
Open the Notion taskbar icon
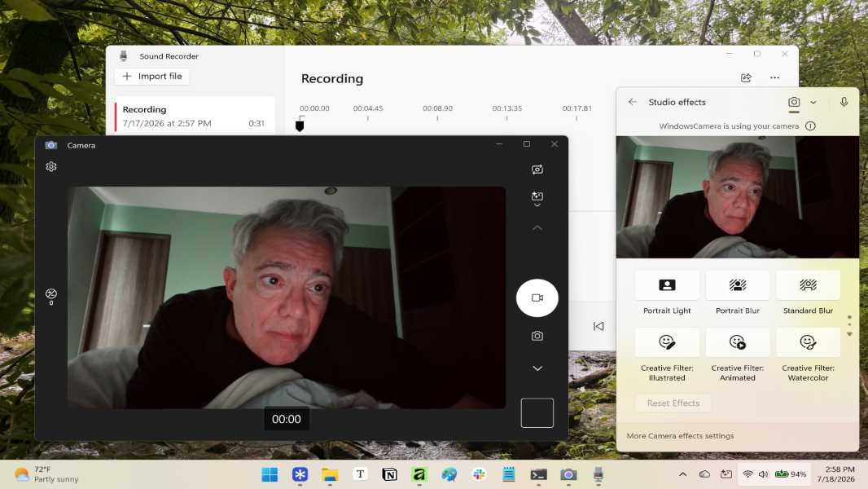coord(390,474)
